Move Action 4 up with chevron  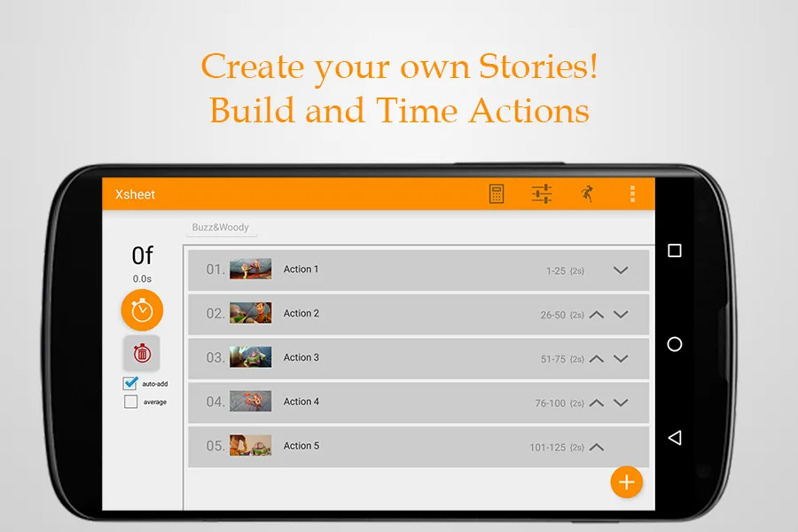click(x=597, y=403)
